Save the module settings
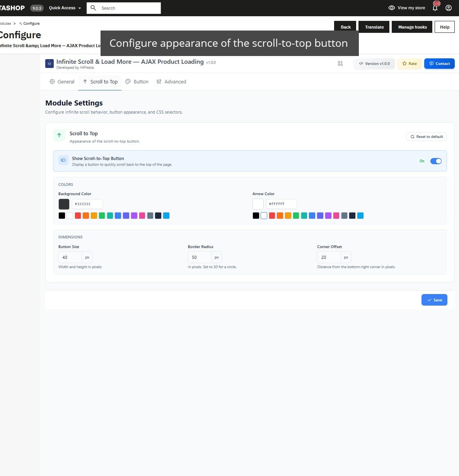459x476 pixels. (434, 300)
